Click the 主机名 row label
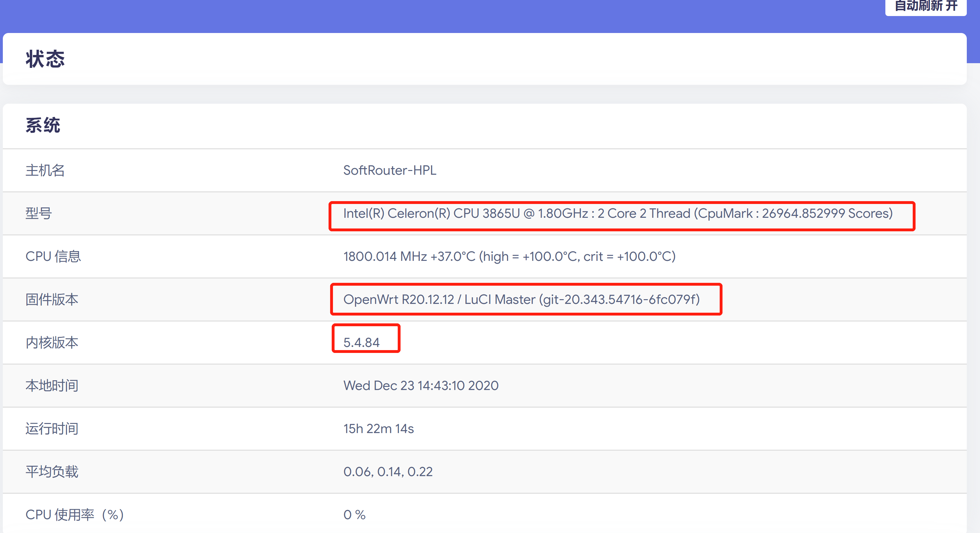980x533 pixels. pyautogui.click(x=45, y=170)
